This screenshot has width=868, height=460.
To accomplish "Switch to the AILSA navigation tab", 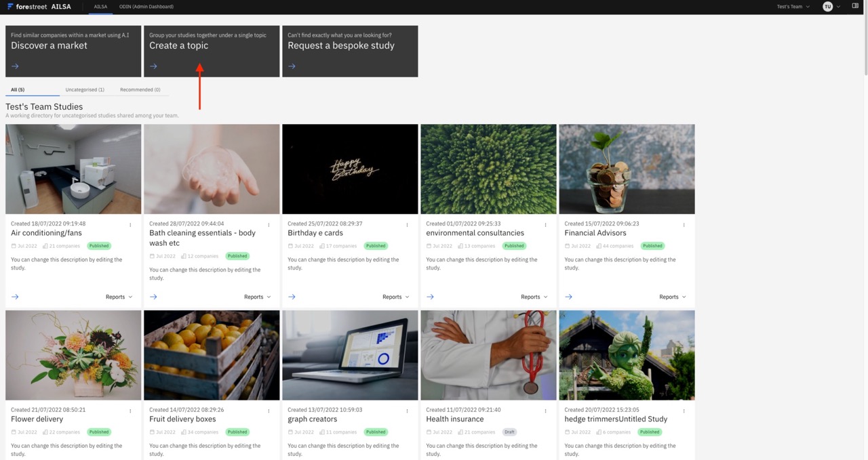I will (100, 7).
